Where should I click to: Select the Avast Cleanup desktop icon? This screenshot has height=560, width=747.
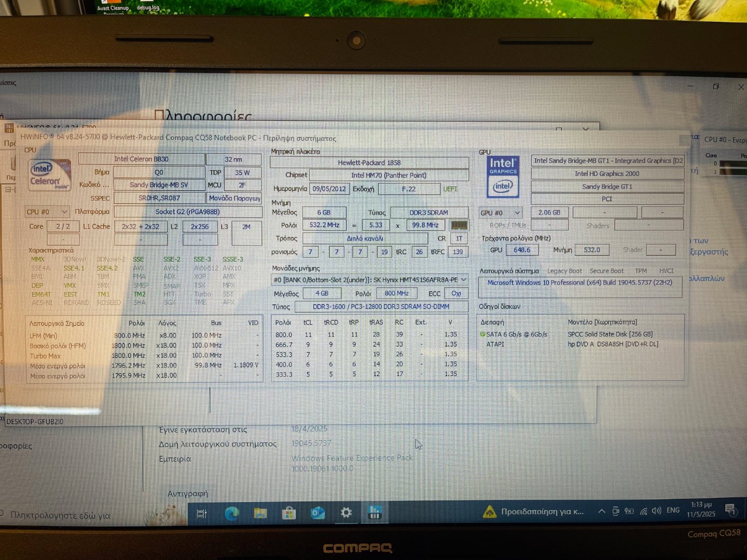pos(113,6)
